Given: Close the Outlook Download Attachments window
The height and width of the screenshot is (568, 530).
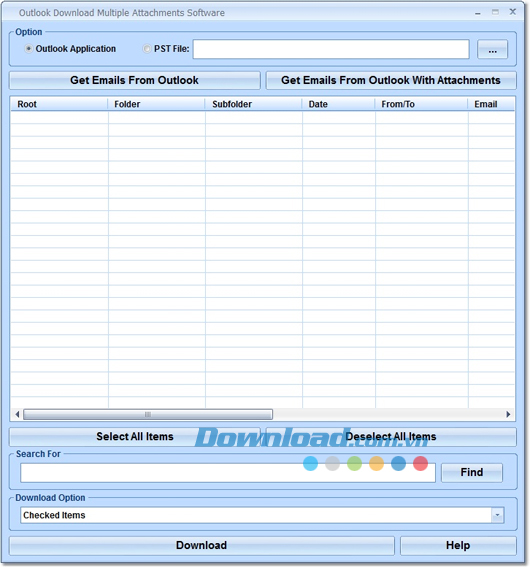Looking at the screenshot, I should (513, 12).
